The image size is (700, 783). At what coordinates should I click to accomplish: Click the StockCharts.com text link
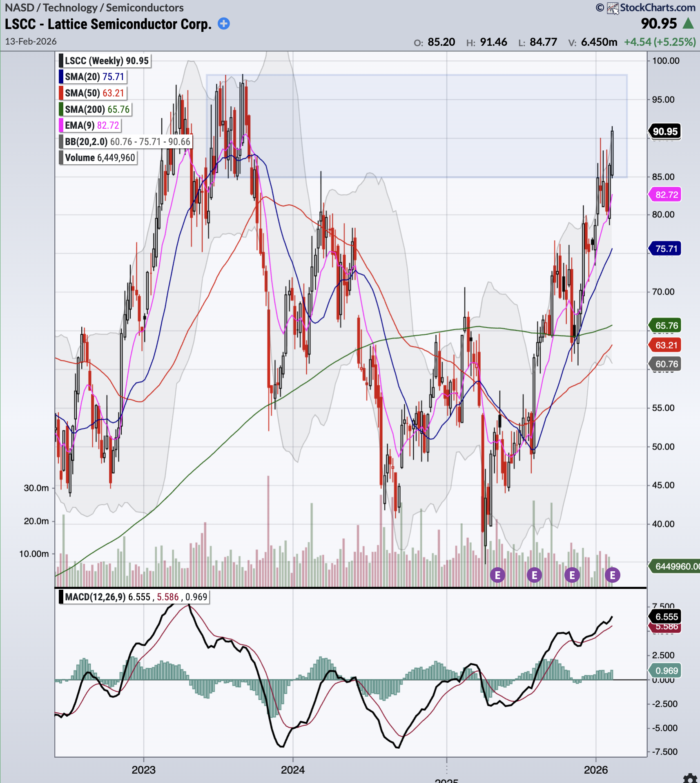[658, 8]
